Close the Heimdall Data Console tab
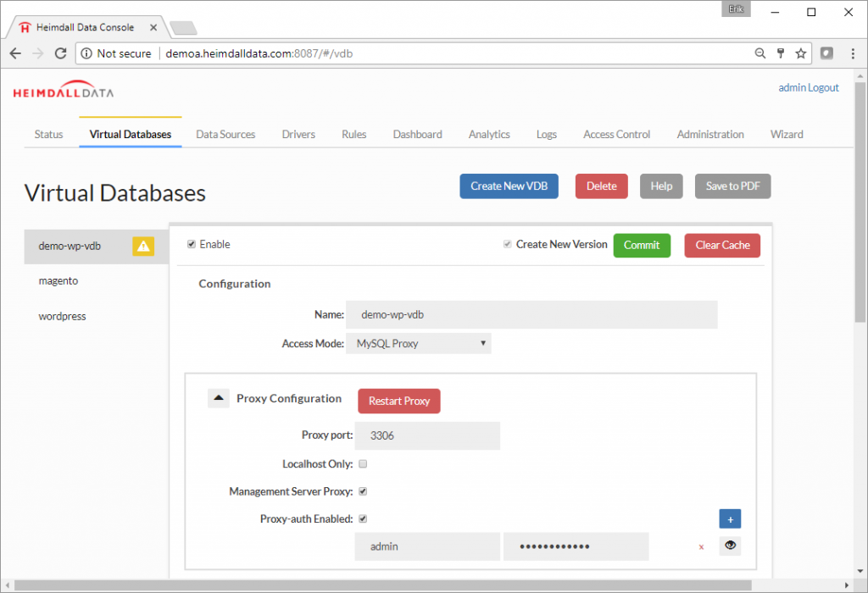The height and width of the screenshot is (593, 868). pyautogui.click(x=153, y=27)
